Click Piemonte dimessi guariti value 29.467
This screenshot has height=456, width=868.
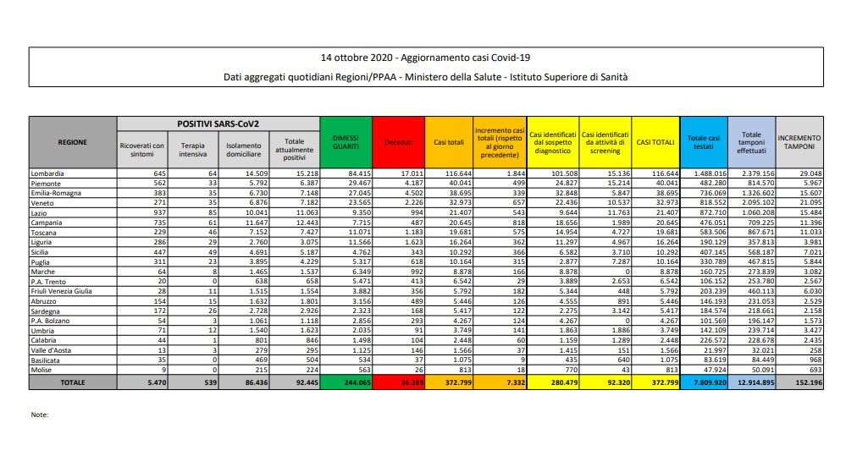pos(360,184)
